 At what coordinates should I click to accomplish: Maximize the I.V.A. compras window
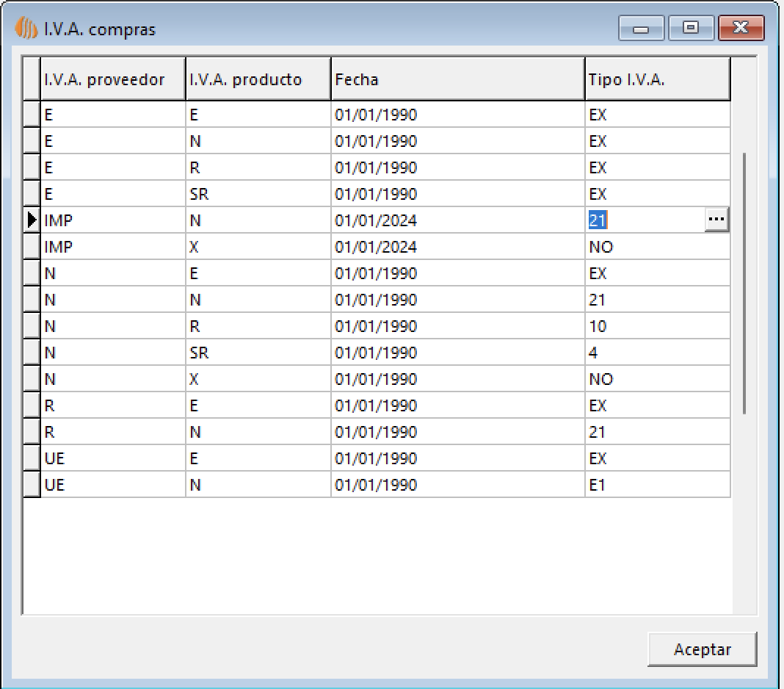tap(690, 29)
